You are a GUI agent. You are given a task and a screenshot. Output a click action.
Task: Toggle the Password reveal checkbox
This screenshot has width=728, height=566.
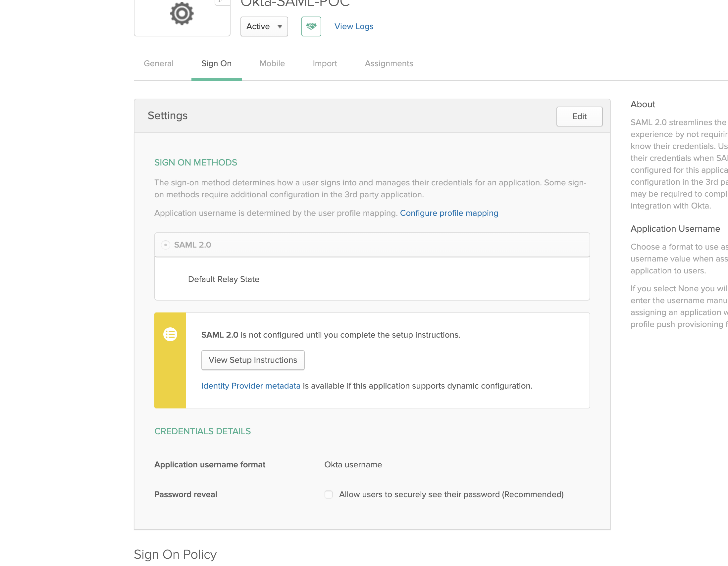328,495
